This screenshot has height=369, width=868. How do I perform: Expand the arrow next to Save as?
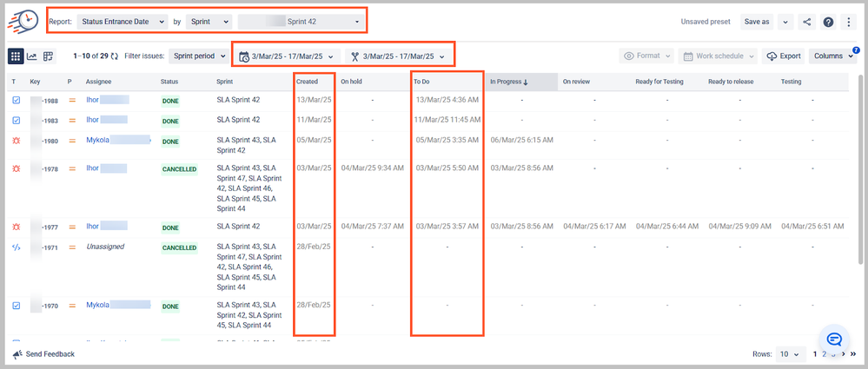click(785, 22)
